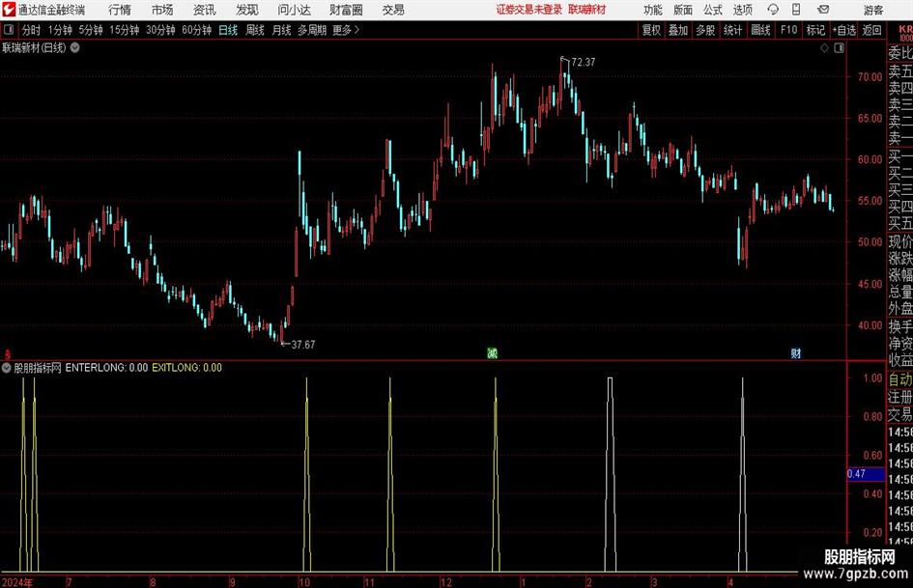Click the Tongdaxin red logo icon
This screenshot has width=913, height=588.
point(8,10)
